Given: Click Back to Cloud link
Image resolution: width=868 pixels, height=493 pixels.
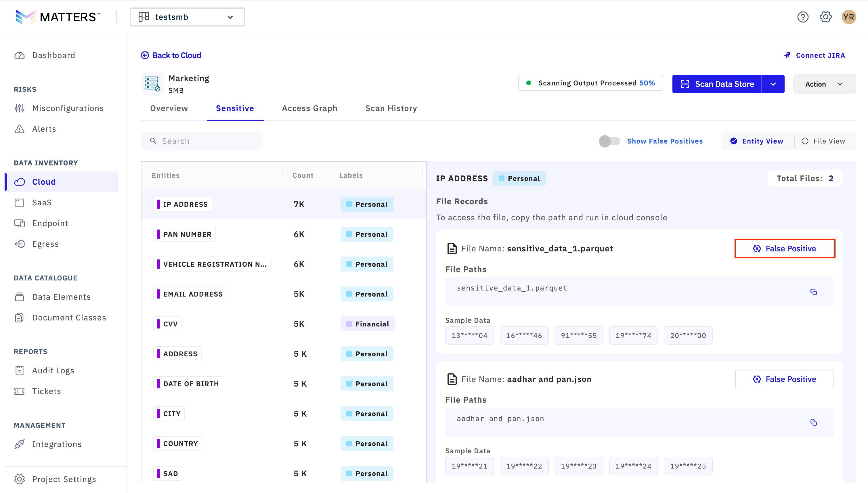Looking at the screenshot, I should click(x=171, y=55).
